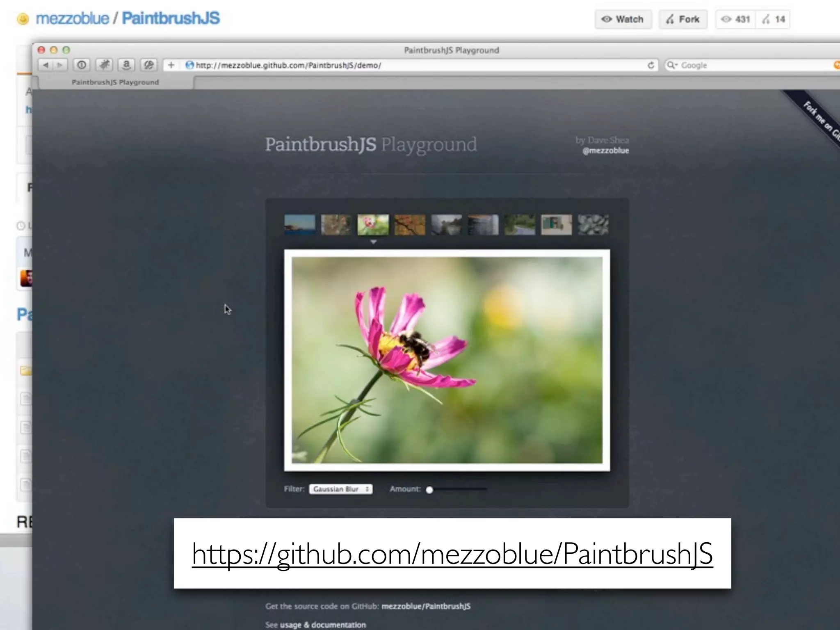This screenshot has height=630, width=840.
Task: Select the building wall thumbnail
Action: pyautogui.click(x=557, y=224)
